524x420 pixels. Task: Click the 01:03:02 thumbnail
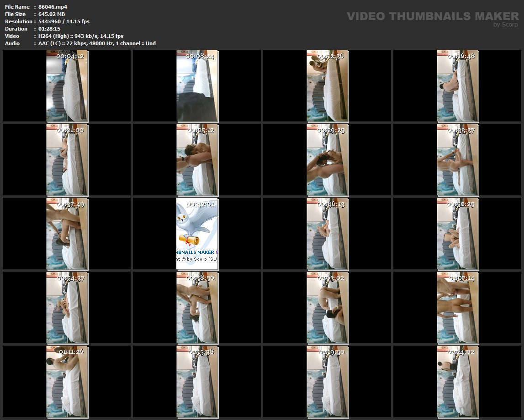point(328,308)
